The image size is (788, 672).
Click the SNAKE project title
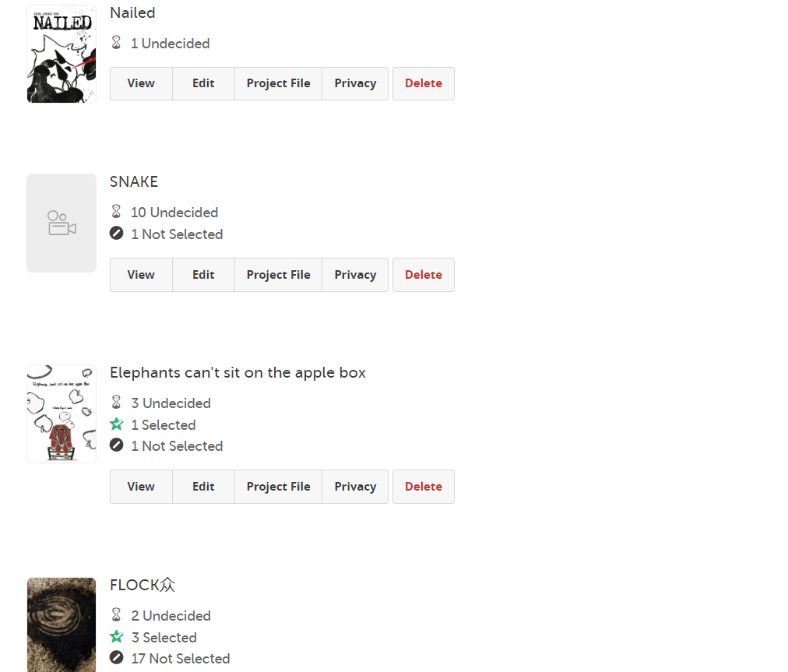(x=134, y=181)
